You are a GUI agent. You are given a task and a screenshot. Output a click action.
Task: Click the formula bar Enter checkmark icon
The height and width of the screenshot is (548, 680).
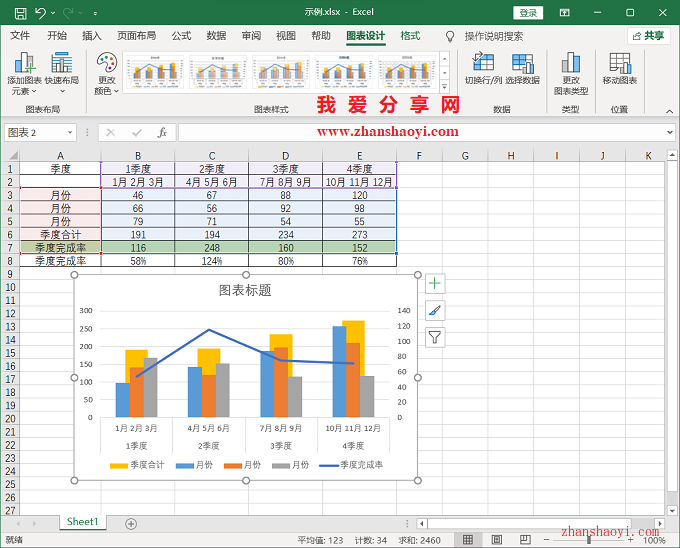[137, 132]
